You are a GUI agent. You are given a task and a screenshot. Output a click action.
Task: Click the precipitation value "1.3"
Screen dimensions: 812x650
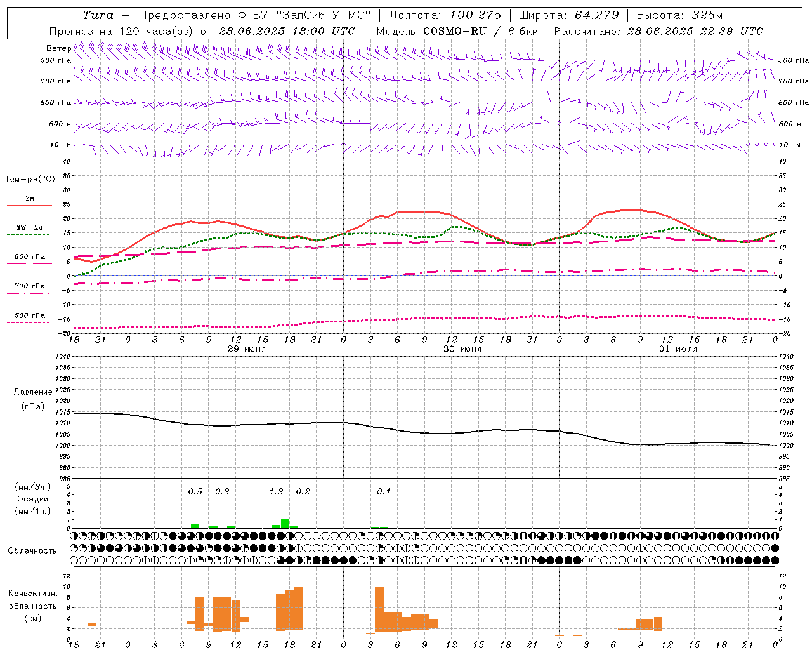point(276,492)
